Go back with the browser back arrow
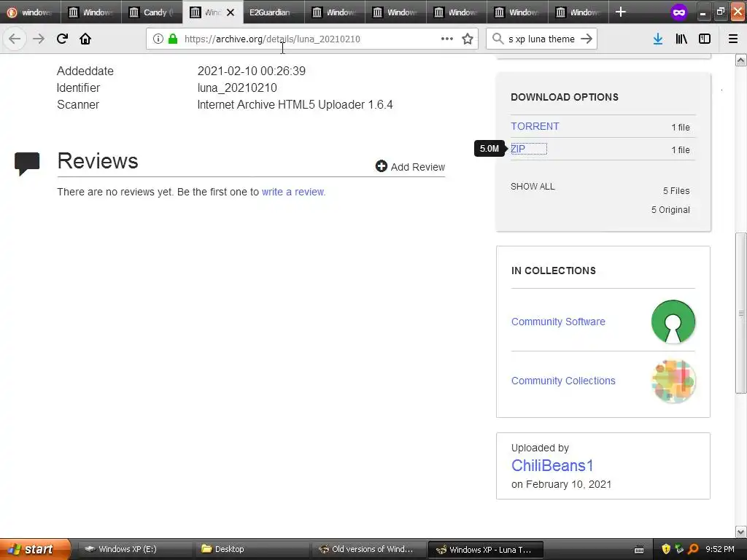This screenshot has height=560, width=747. pyautogui.click(x=15, y=39)
